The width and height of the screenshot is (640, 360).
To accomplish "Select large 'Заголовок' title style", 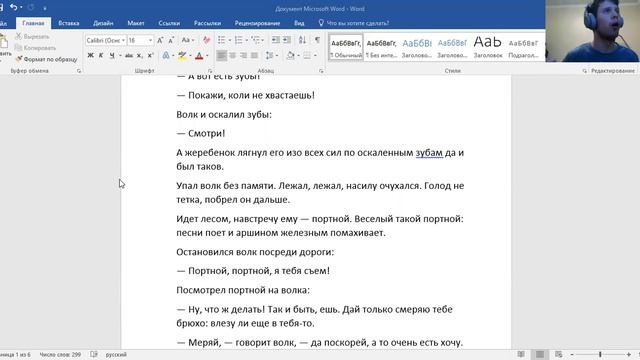I will click(488, 47).
